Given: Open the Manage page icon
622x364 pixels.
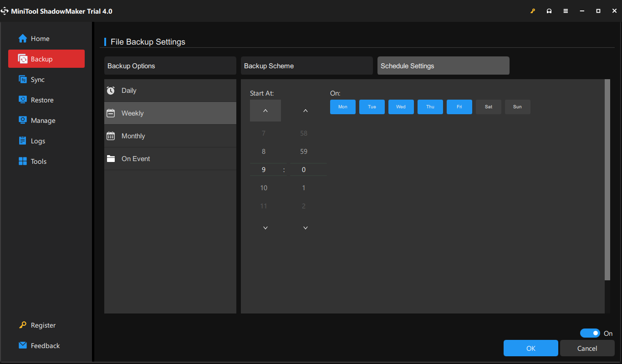Looking at the screenshot, I should 23,121.
